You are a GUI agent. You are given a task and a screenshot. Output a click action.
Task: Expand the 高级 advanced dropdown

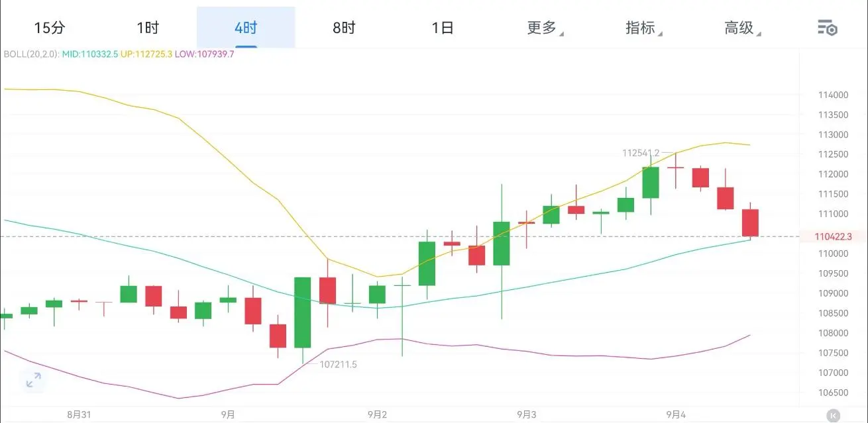coord(742,28)
